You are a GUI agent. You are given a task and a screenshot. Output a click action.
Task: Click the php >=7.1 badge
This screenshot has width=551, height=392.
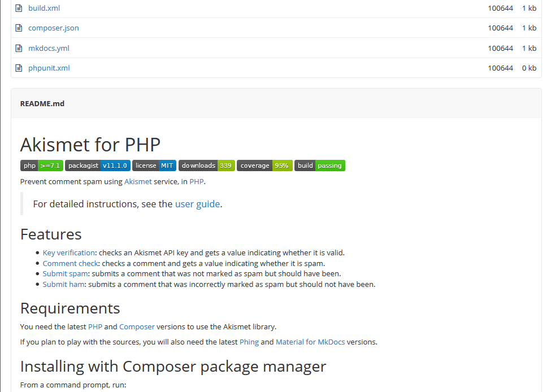pos(41,165)
